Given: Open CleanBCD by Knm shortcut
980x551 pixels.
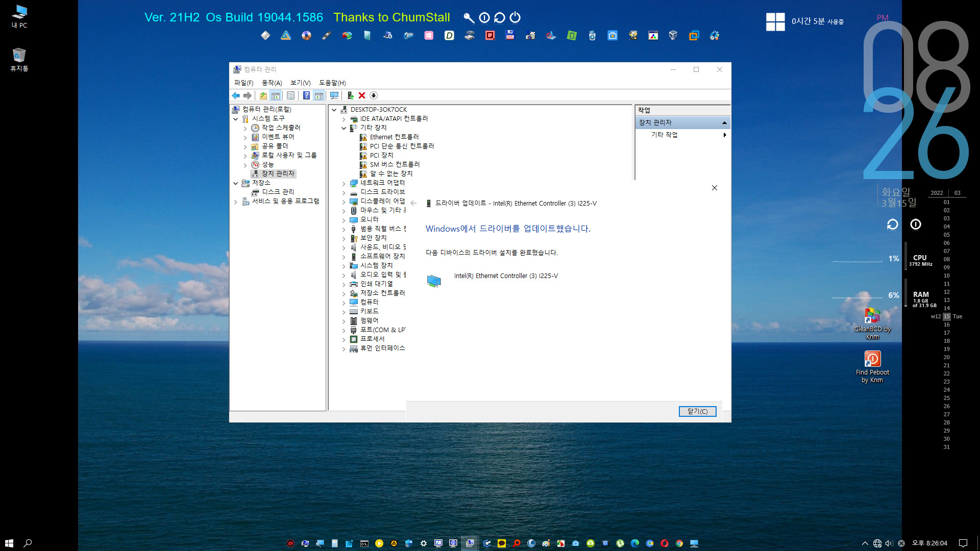Looking at the screenshot, I should pos(872,323).
